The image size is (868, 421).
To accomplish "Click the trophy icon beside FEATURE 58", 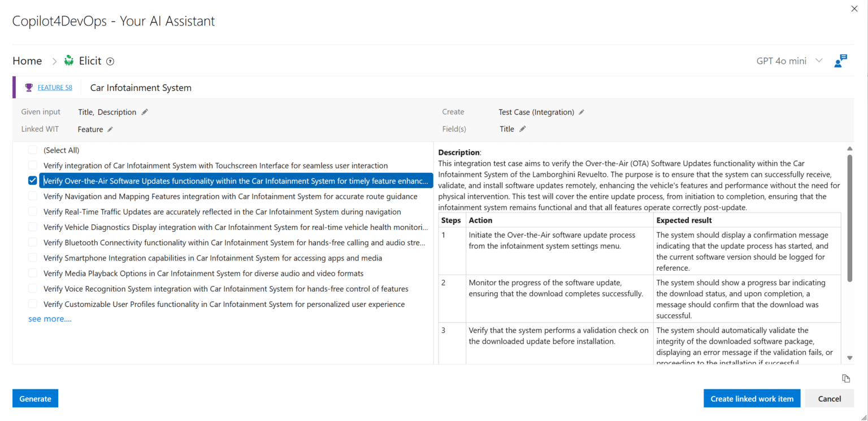I will coord(29,87).
